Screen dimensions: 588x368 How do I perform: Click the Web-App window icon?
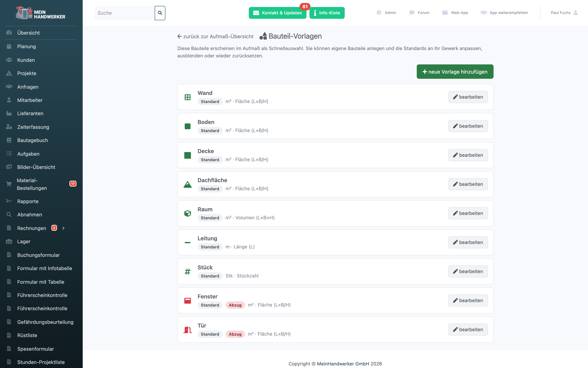tap(445, 13)
